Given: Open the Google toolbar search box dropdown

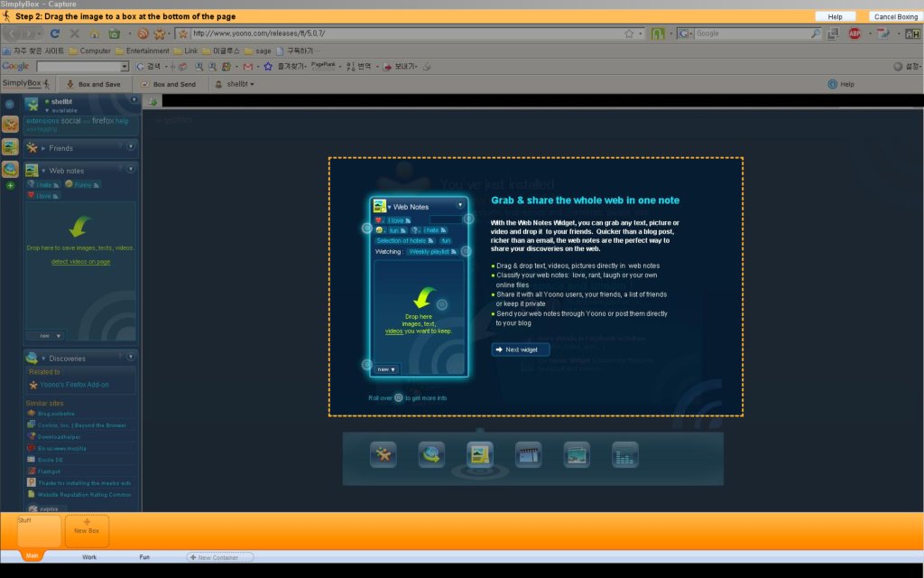Looking at the screenshot, I should click(125, 67).
